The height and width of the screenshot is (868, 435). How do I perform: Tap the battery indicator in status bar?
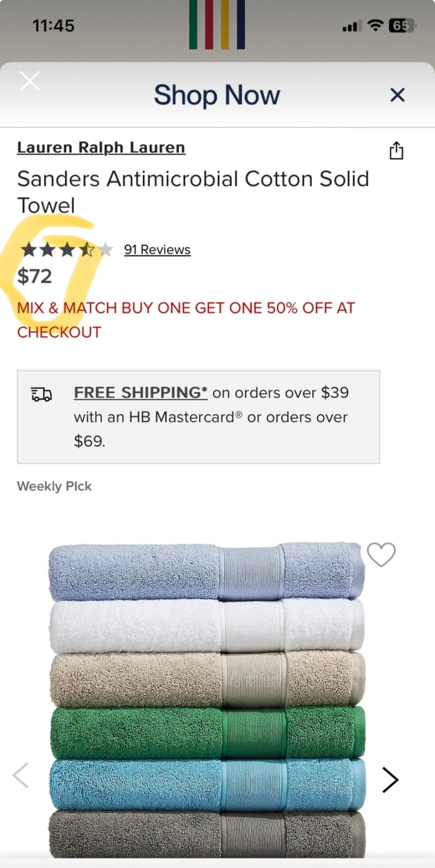(x=402, y=25)
